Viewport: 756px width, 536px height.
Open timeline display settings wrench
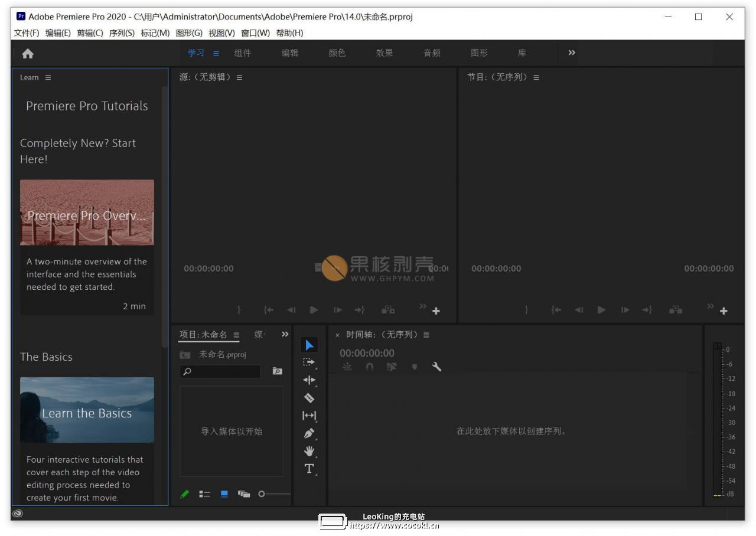[x=436, y=367]
